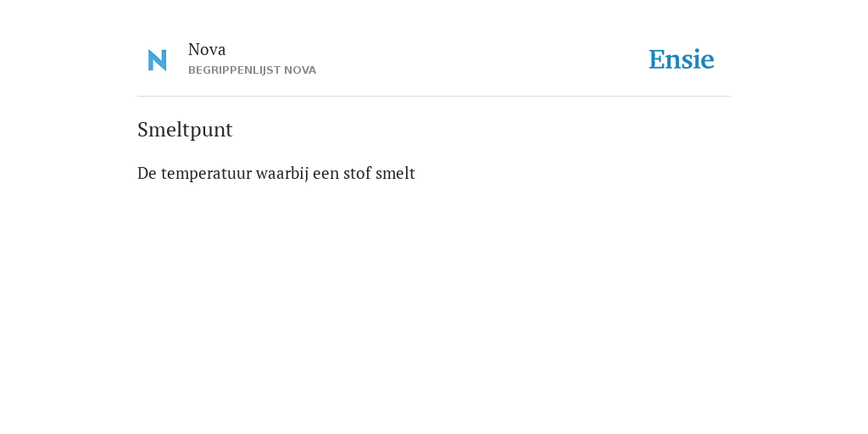Image resolution: width=868 pixels, height=434 pixels.
Task: Click the word NOVA in the gray subtitle
Action: [300, 70]
